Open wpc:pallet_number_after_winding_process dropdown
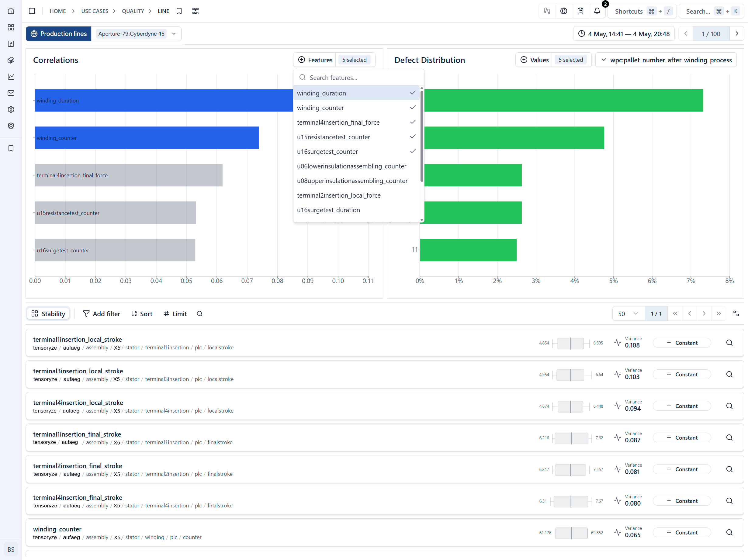Image resolution: width=748 pixels, height=560 pixels. click(x=666, y=60)
